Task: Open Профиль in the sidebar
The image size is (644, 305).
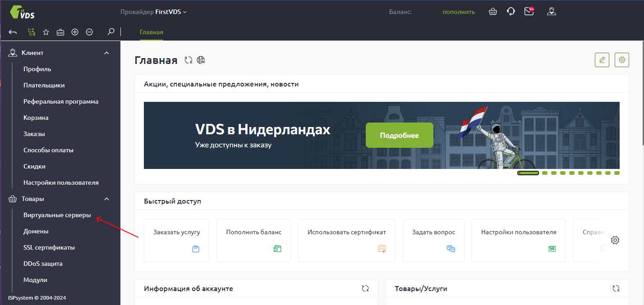Action: click(x=37, y=69)
